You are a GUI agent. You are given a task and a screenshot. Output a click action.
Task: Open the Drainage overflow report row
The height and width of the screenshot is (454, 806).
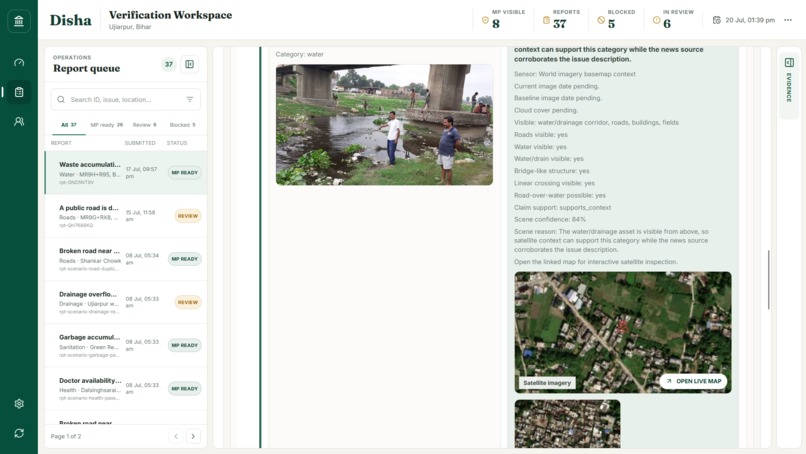(126, 302)
